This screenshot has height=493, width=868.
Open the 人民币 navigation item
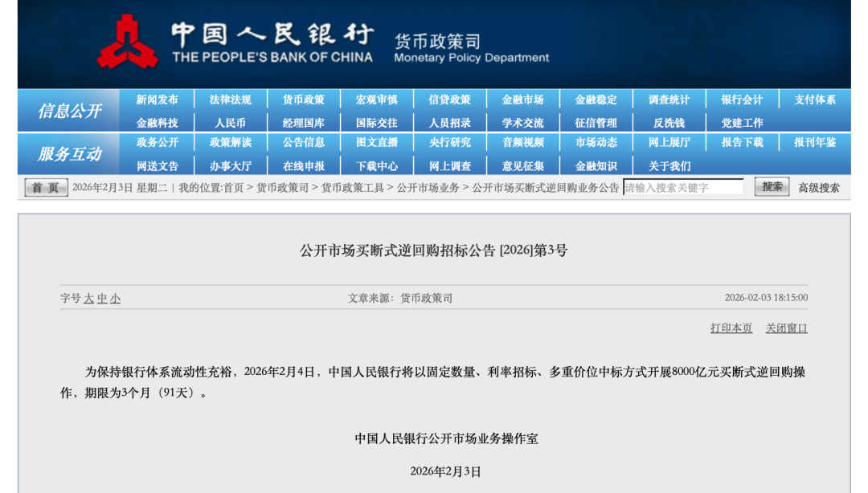point(231,123)
